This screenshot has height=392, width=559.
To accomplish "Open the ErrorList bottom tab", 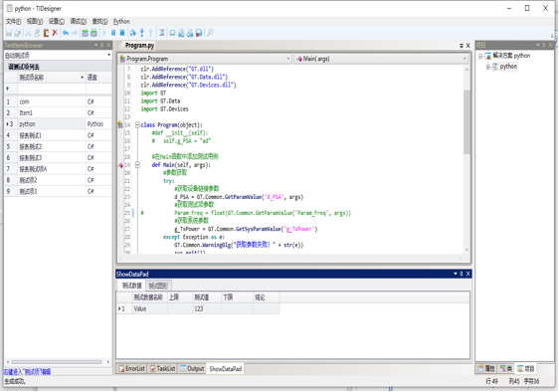I will (x=131, y=368).
